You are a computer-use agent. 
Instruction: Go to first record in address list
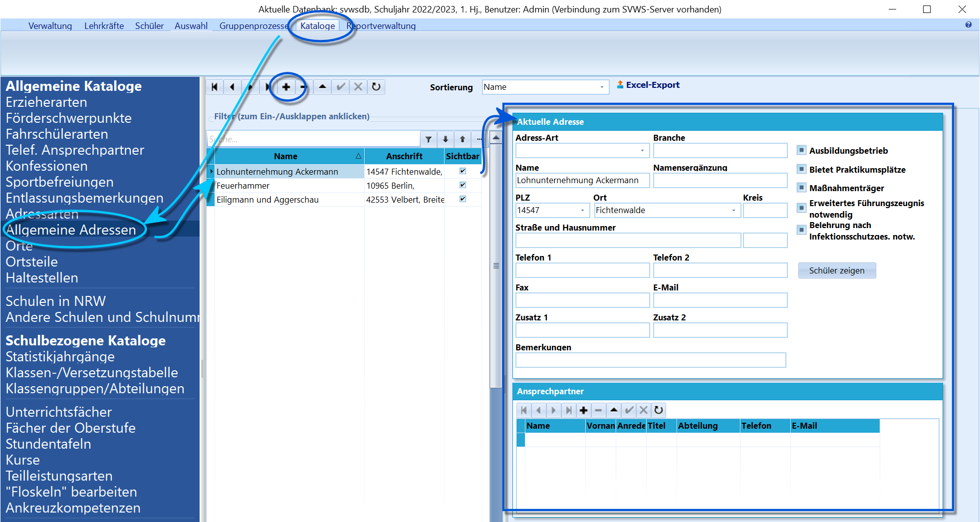point(215,87)
